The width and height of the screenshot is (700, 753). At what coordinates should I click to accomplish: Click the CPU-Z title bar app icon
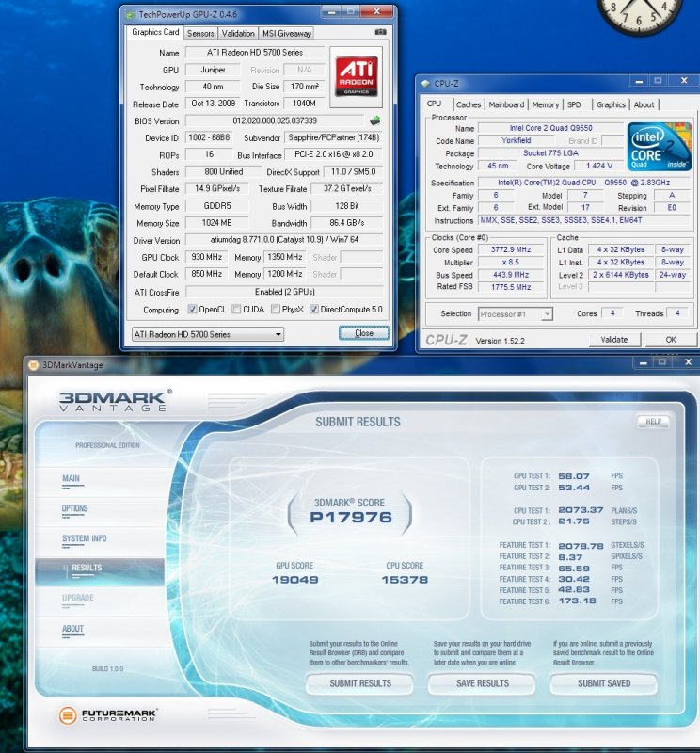[425, 84]
